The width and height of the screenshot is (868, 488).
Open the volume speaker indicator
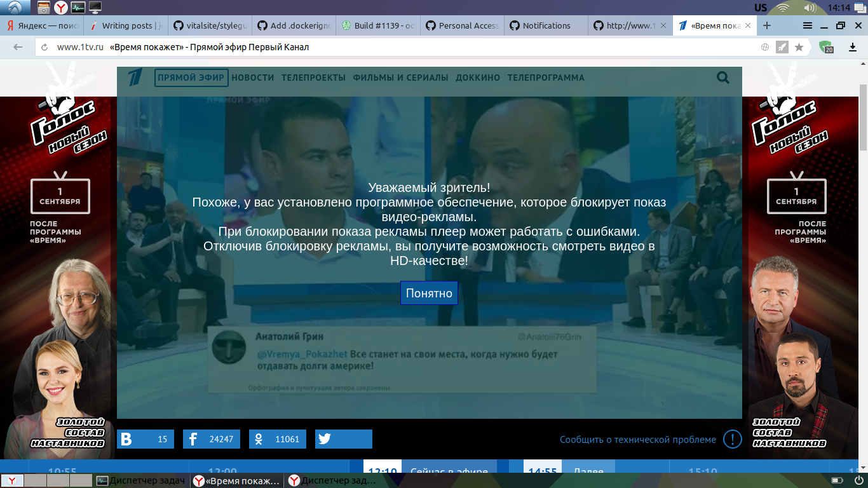point(810,8)
